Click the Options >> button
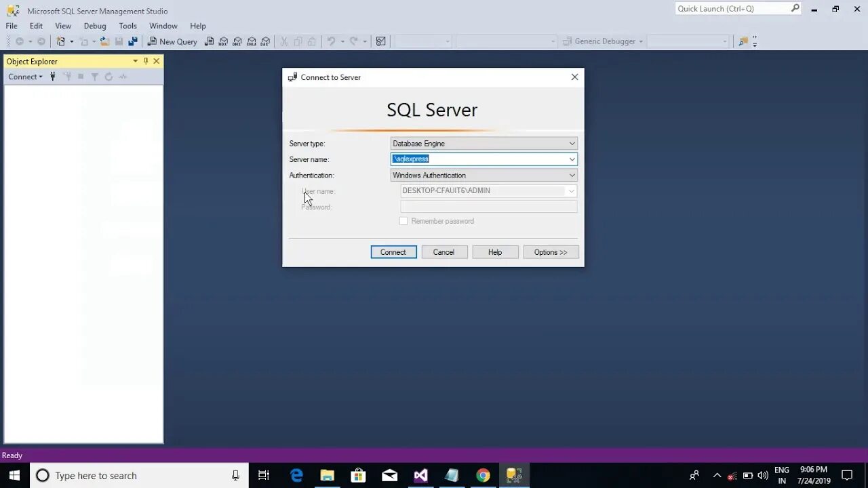The width and height of the screenshot is (868, 488). click(x=551, y=252)
